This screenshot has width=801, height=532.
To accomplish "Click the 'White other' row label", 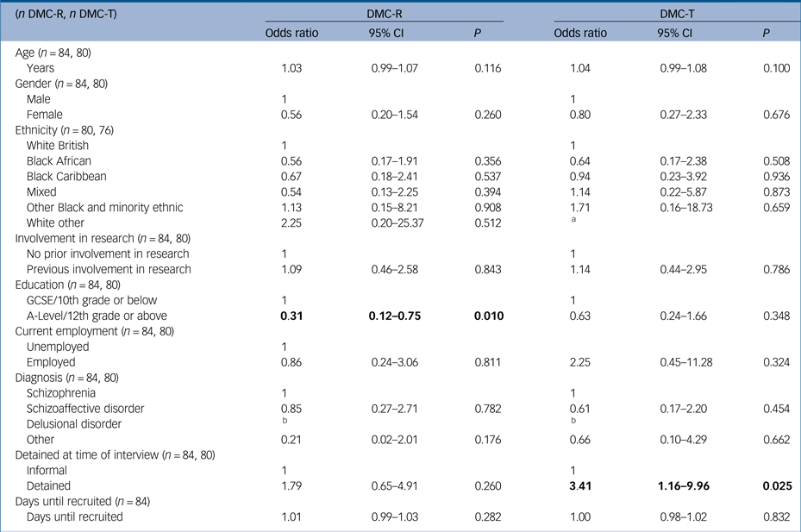I will (57, 223).
